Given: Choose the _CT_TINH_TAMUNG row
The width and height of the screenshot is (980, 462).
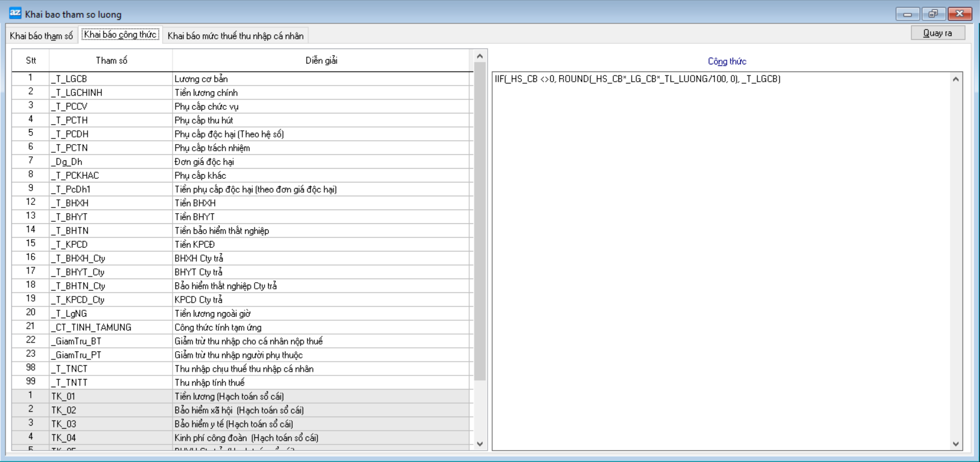Looking at the screenshot, I should coord(110,327).
